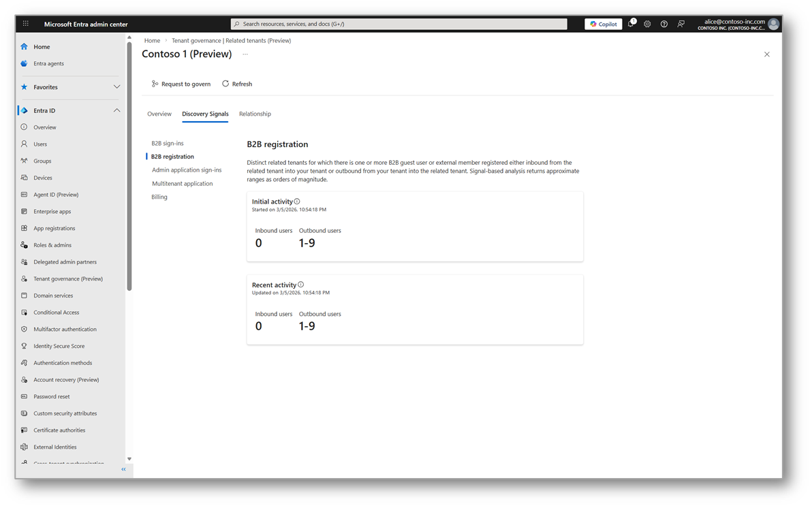Open the Multifactor authentication icon

coord(24,330)
